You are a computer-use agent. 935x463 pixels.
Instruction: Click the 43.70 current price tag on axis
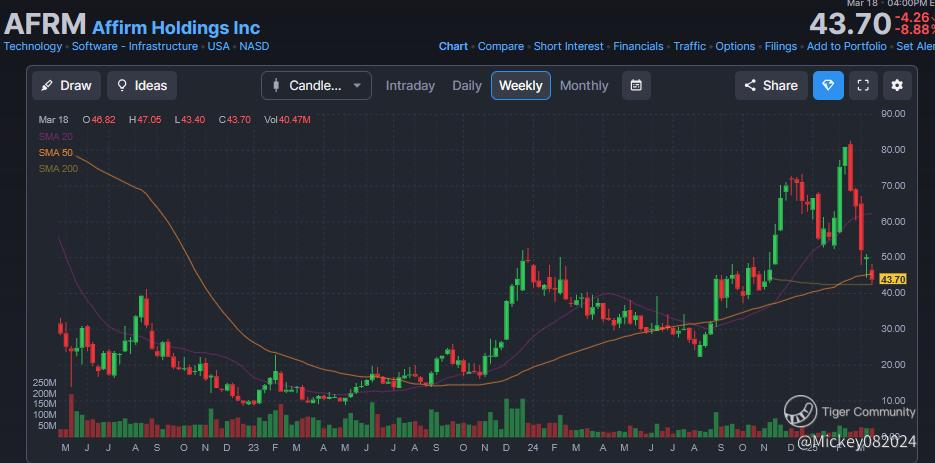pos(893,279)
